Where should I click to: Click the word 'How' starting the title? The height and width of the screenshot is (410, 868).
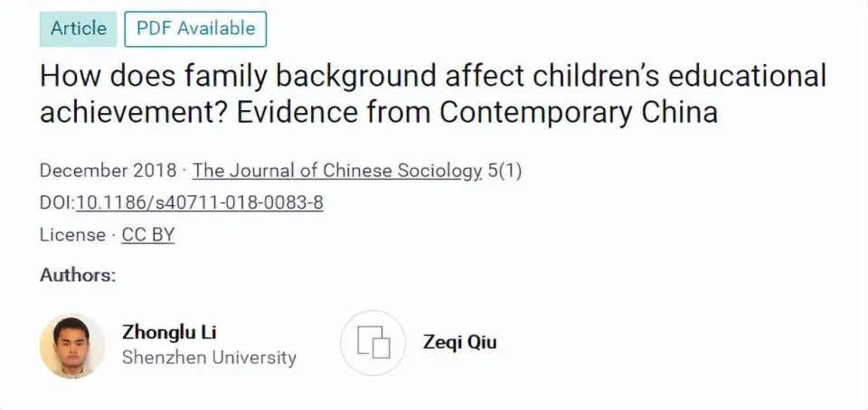point(71,76)
